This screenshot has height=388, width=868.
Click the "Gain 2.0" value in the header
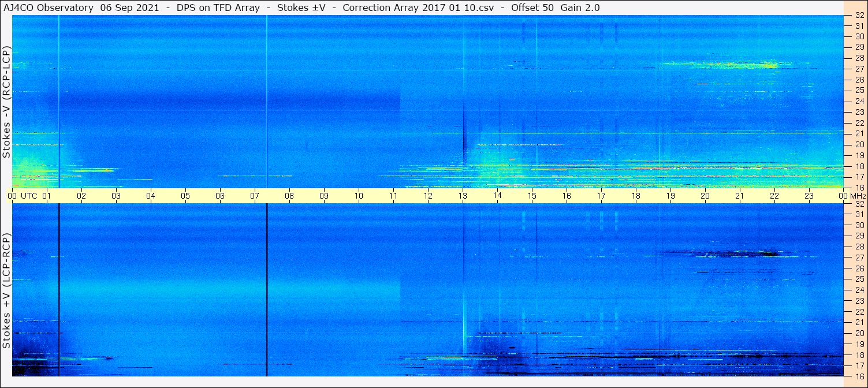point(580,8)
